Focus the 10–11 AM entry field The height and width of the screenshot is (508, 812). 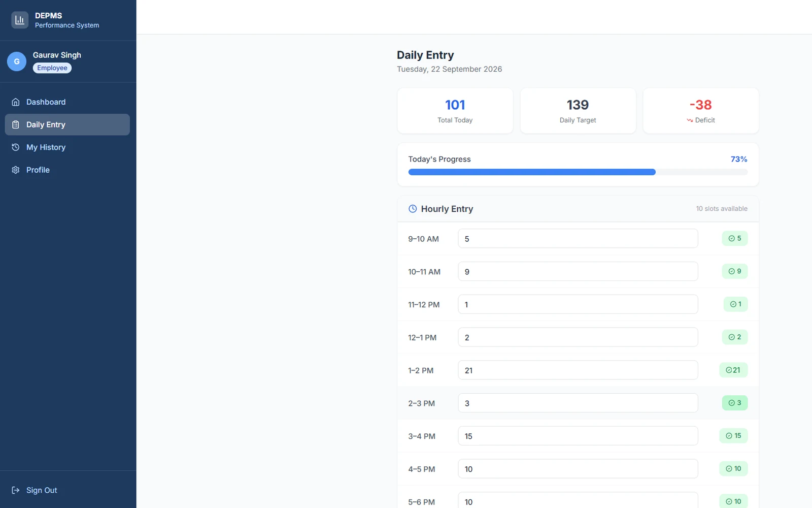[x=578, y=271]
